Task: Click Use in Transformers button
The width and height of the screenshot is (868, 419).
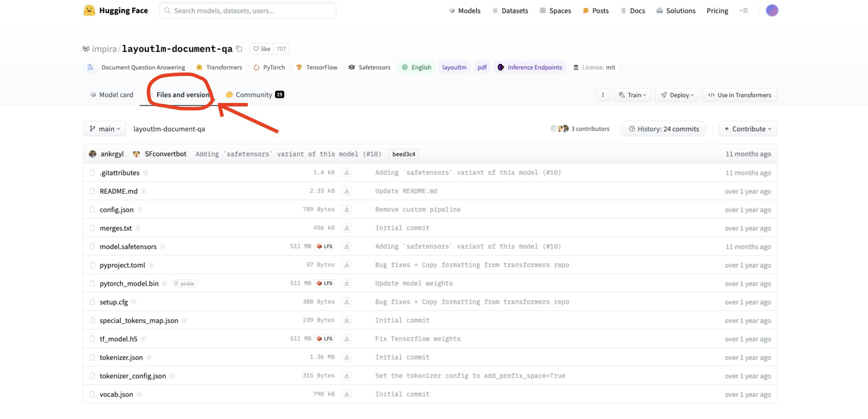Action: point(739,95)
